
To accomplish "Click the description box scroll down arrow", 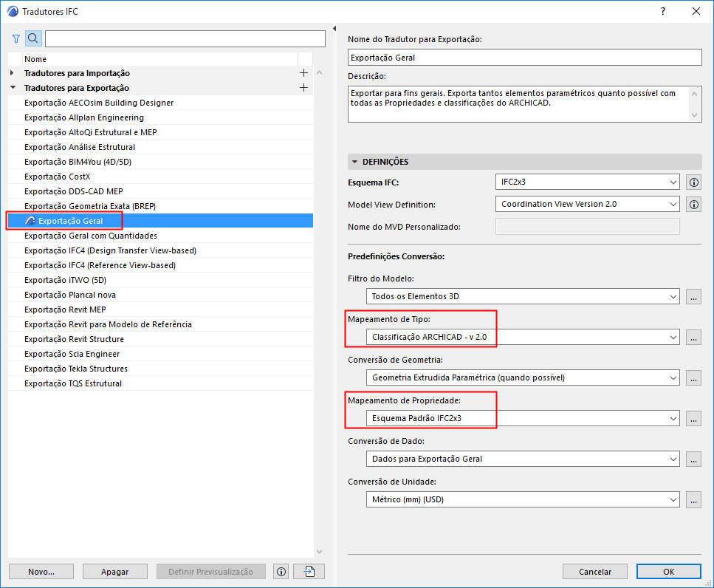I will point(694,114).
